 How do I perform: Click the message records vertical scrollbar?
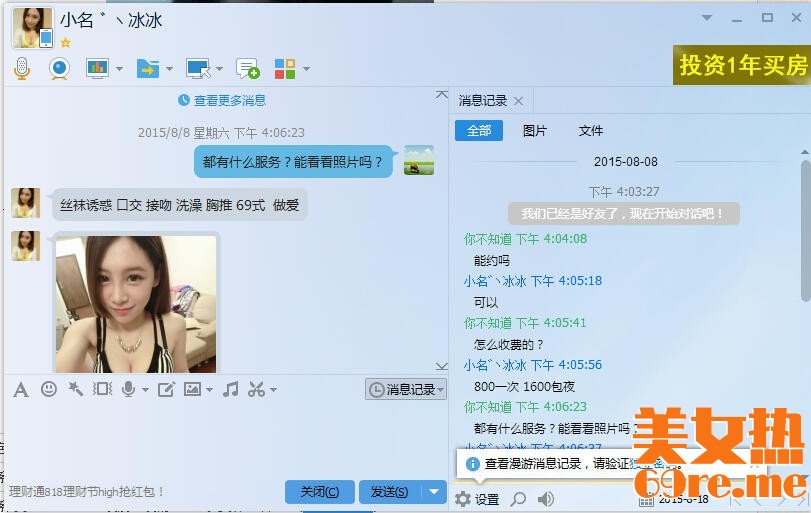click(805, 230)
